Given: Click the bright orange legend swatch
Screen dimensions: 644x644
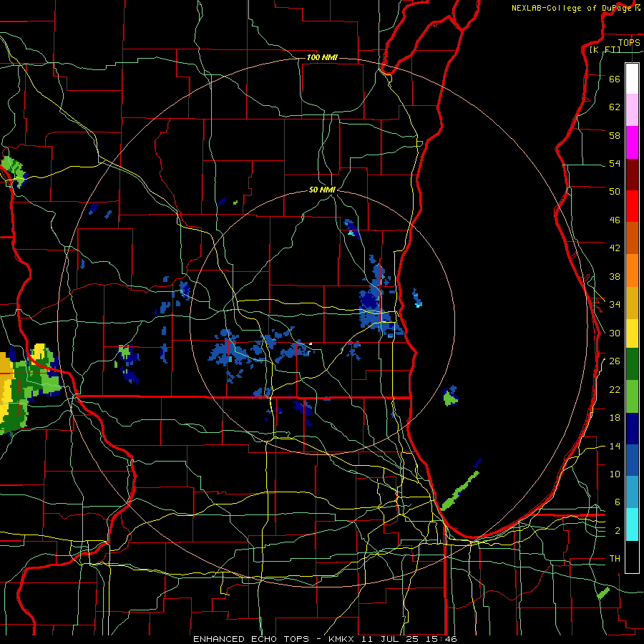Looking at the screenshot, I should 632,270.
